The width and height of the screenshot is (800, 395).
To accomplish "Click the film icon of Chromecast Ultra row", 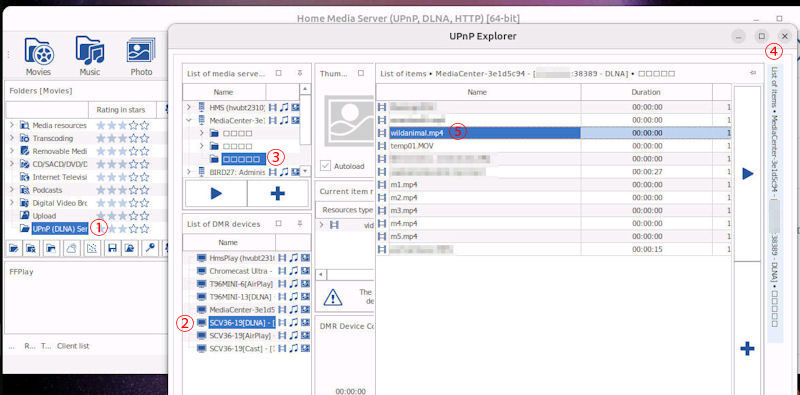I will pos(282,271).
